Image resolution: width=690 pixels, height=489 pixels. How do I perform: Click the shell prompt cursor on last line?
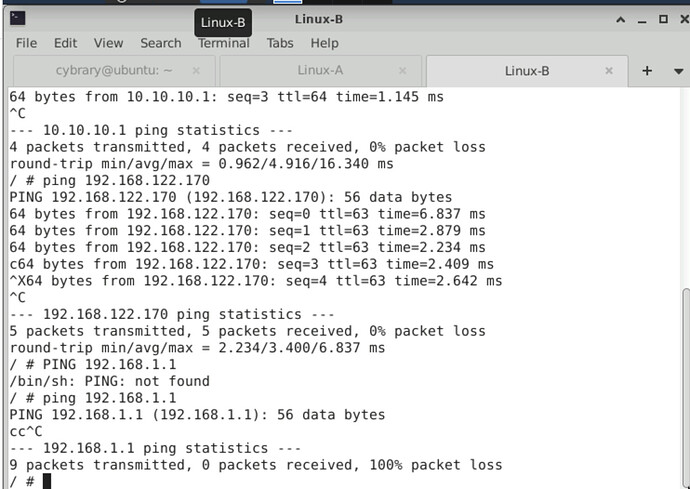[x=46, y=481]
